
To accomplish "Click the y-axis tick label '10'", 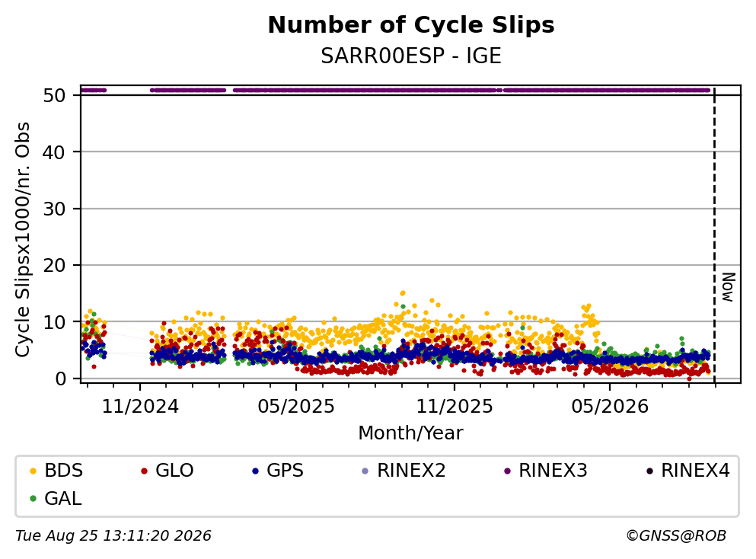I will (54, 322).
